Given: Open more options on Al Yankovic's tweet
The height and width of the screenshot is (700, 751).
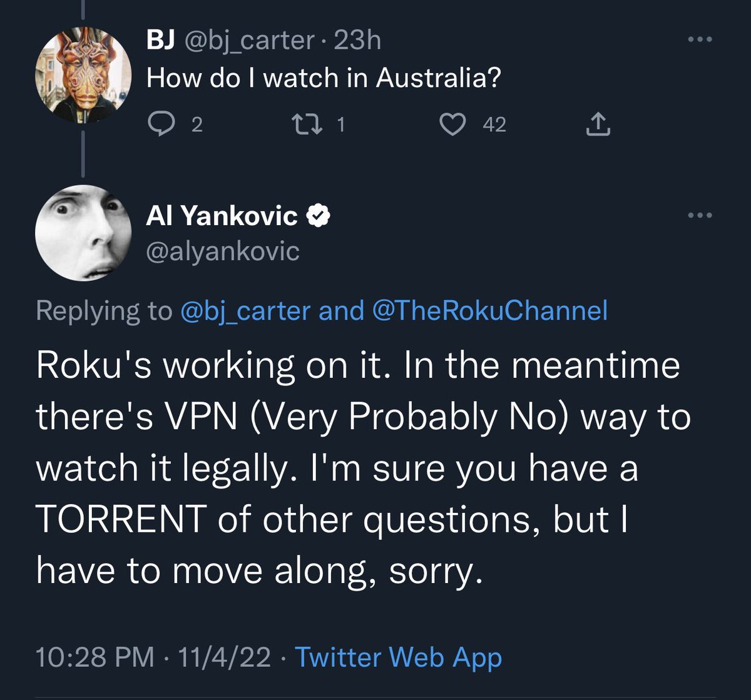Looking at the screenshot, I should (x=700, y=216).
